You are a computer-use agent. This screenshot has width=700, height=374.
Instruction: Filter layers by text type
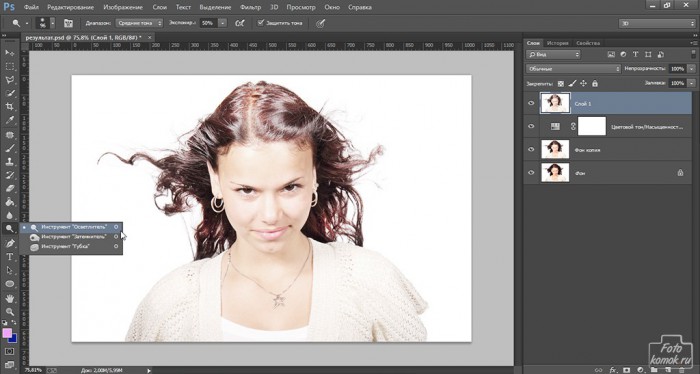pyautogui.click(x=635, y=54)
